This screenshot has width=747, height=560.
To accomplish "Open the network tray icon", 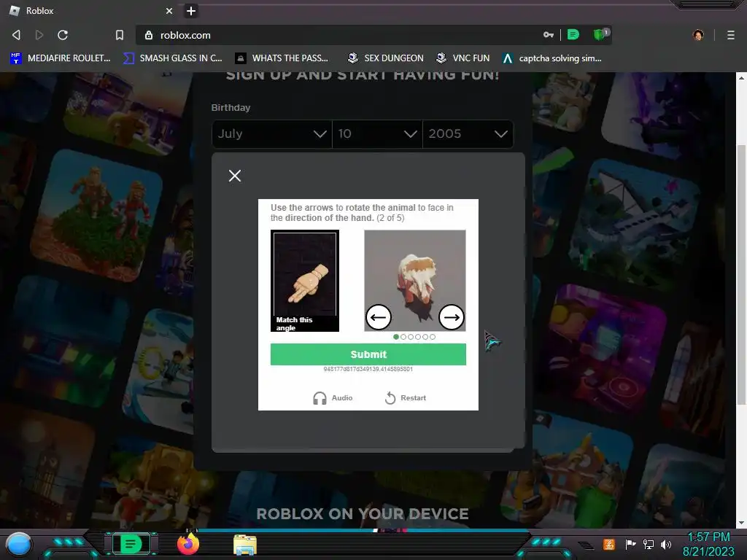I will click(x=649, y=544).
